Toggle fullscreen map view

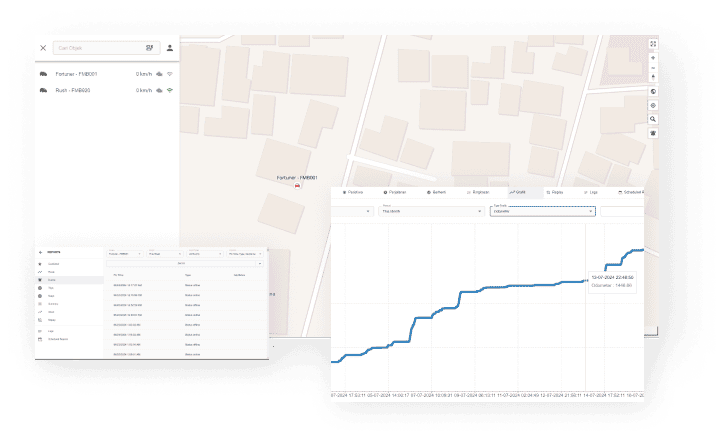[653, 44]
